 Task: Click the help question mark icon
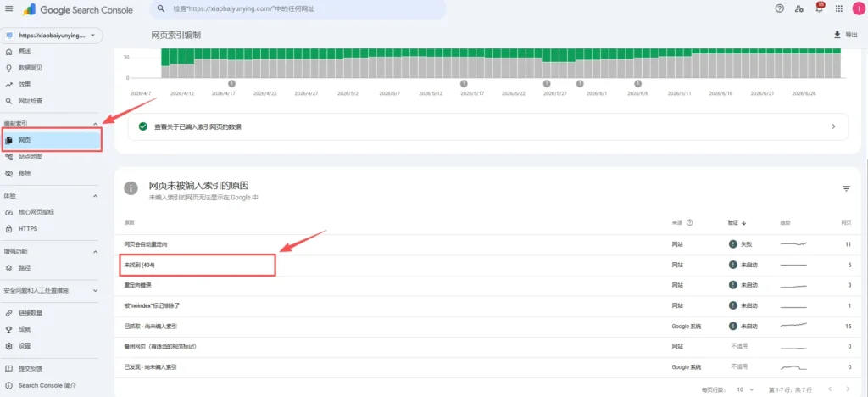pyautogui.click(x=780, y=8)
